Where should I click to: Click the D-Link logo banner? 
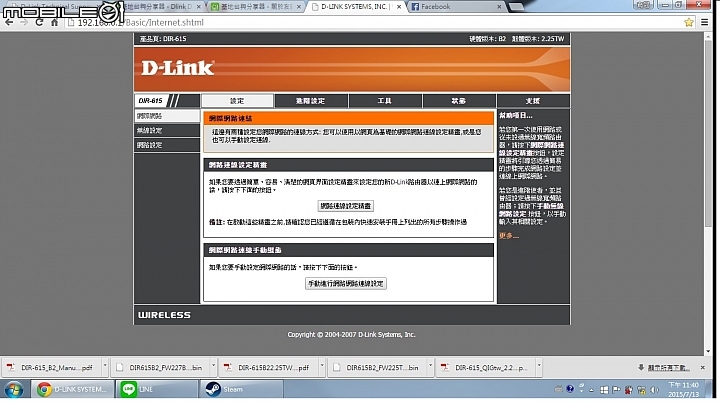point(177,68)
